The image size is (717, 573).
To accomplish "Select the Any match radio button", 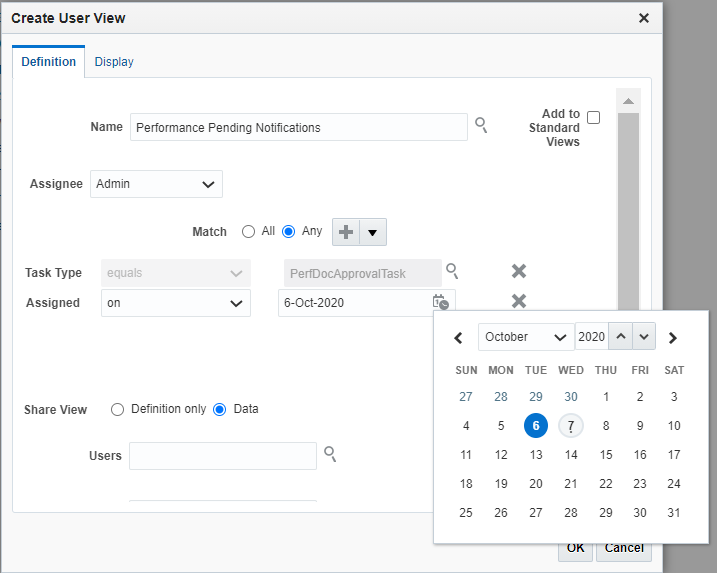I will click(x=289, y=232).
